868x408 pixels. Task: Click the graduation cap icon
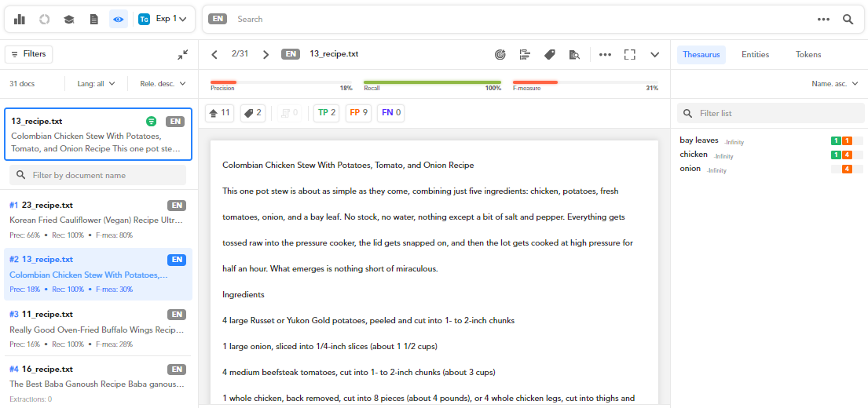(x=69, y=19)
